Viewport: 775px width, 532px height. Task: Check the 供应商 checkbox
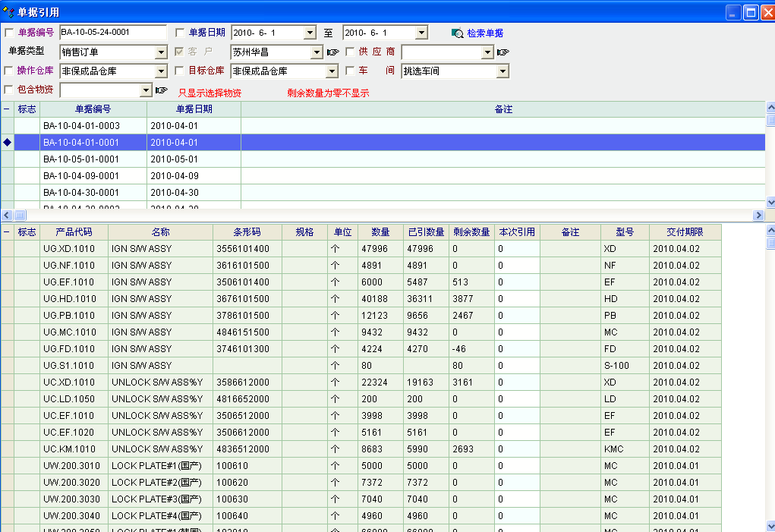351,52
